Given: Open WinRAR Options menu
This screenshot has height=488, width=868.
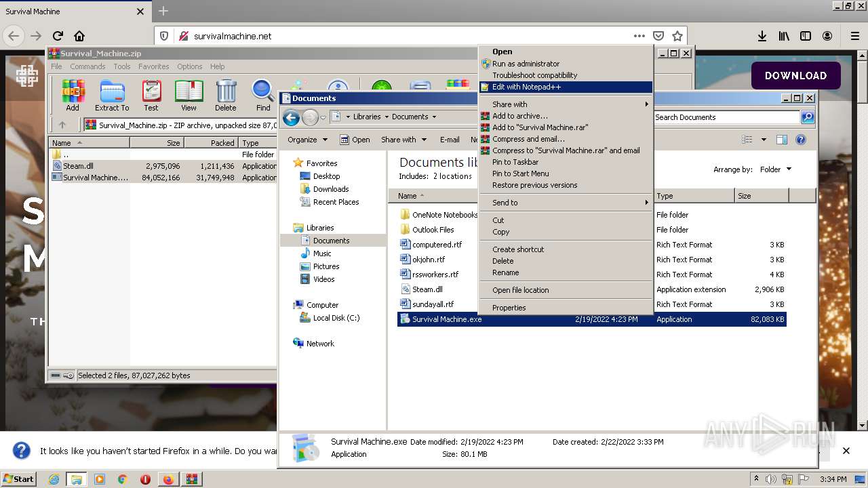Looking at the screenshot, I should (x=189, y=66).
